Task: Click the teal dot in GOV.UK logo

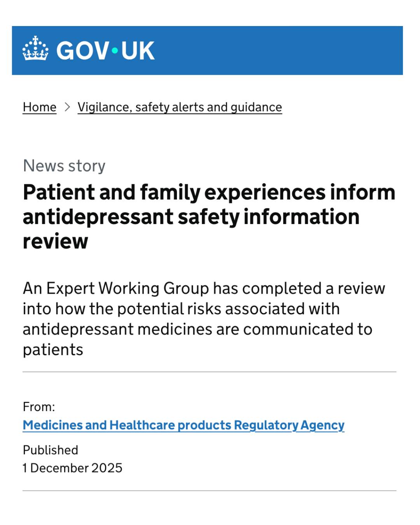Action: click(x=115, y=51)
